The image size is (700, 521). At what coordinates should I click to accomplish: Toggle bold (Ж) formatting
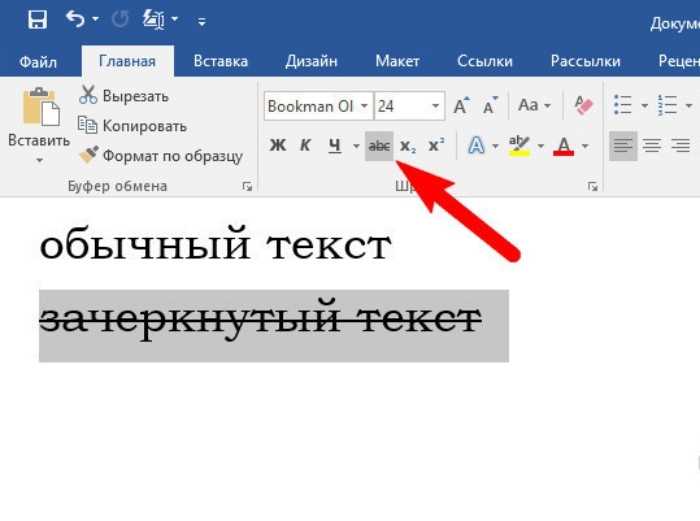point(278,146)
